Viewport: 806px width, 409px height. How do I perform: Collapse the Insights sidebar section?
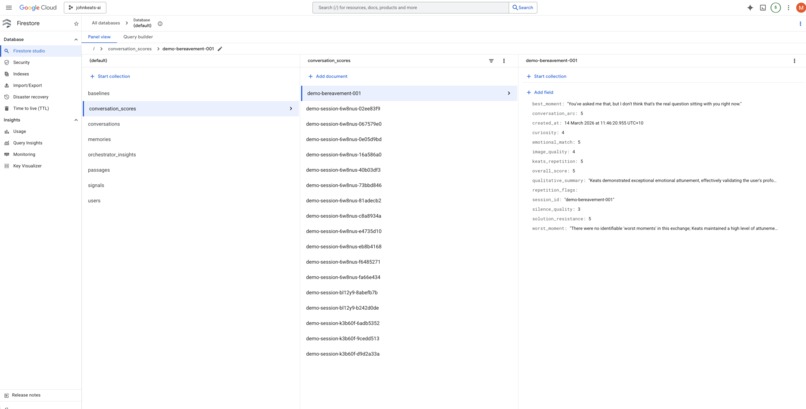click(76, 120)
